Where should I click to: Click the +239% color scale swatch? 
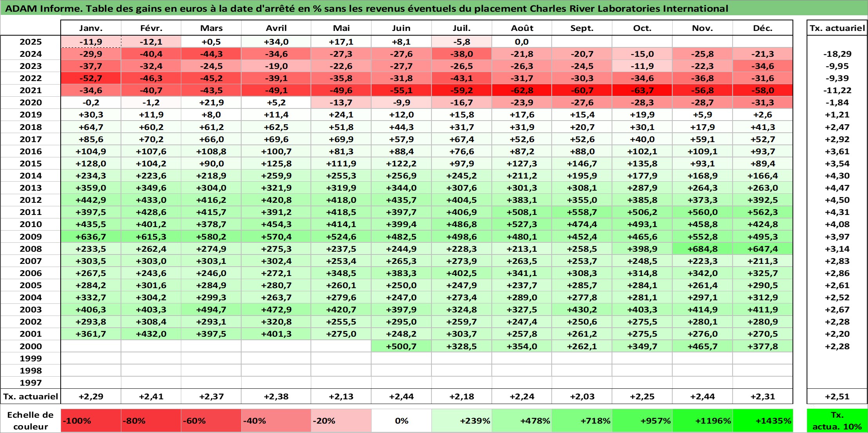point(462,420)
